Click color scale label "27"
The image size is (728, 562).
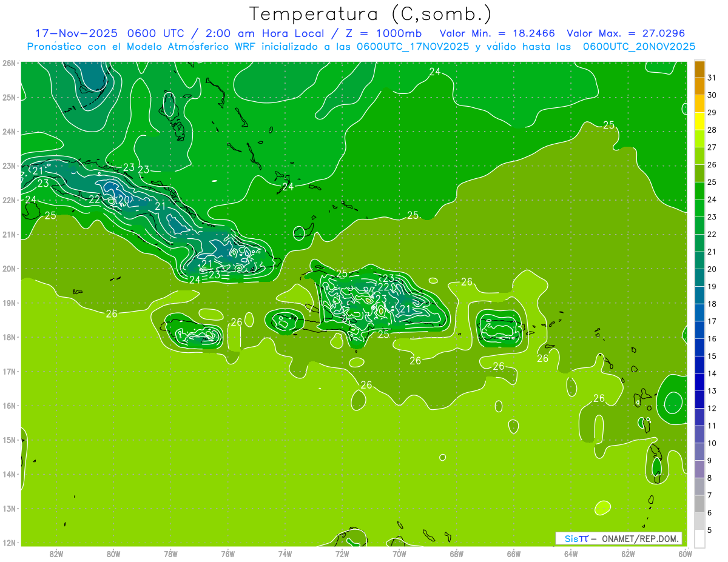pyautogui.click(x=712, y=147)
